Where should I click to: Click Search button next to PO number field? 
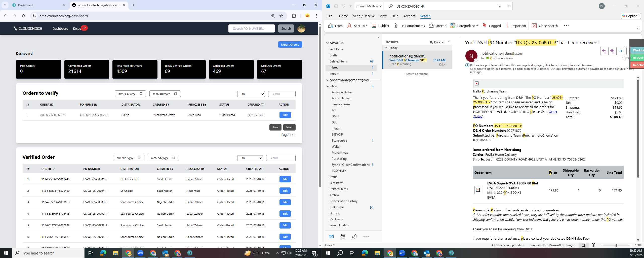(286, 28)
